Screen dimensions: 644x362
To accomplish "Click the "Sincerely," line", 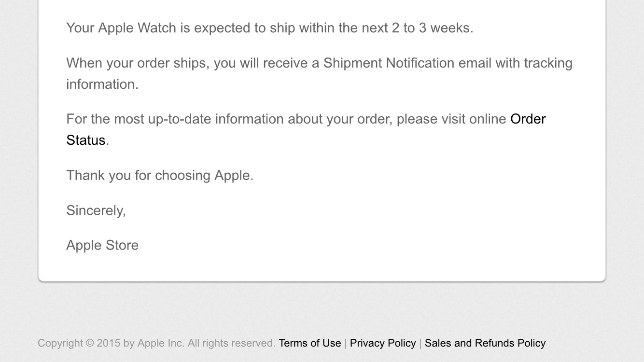I will point(96,210).
